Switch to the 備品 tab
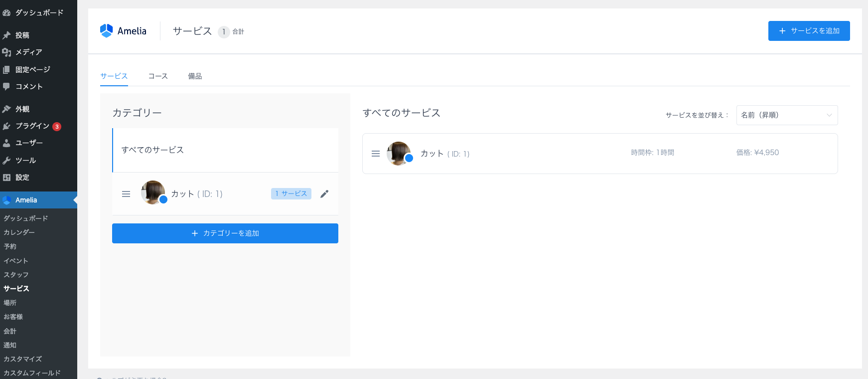 195,76
